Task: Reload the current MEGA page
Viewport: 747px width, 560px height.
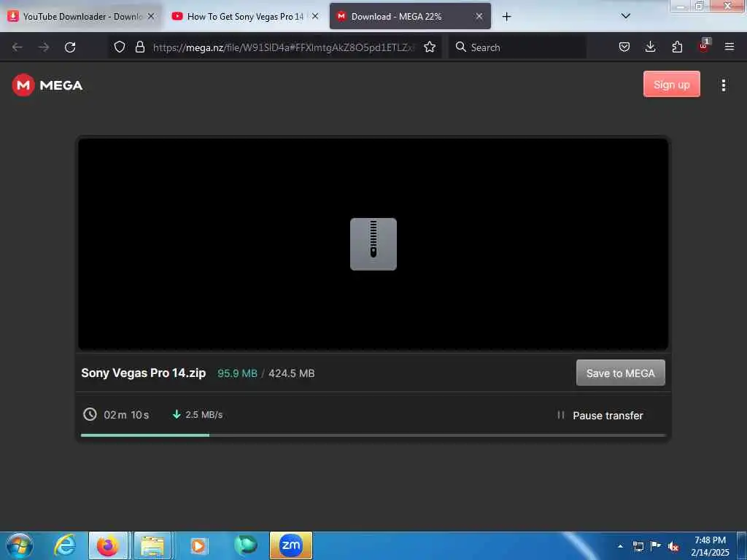Action: (70, 47)
